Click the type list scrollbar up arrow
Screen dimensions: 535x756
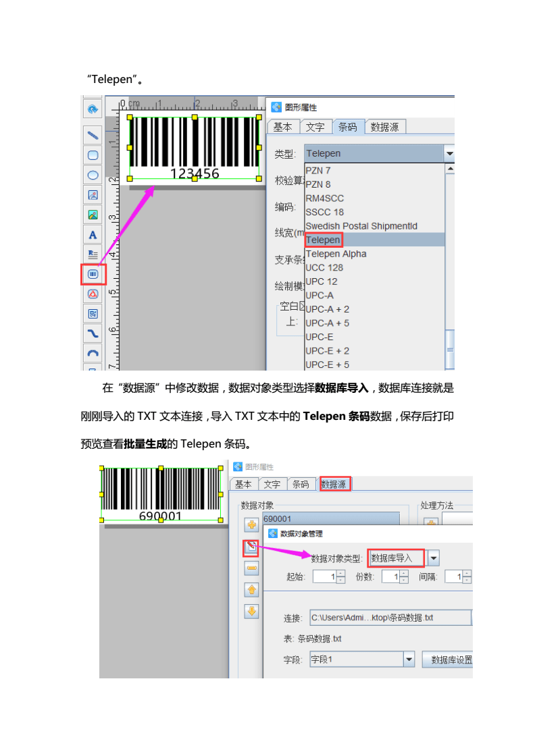(450, 169)
